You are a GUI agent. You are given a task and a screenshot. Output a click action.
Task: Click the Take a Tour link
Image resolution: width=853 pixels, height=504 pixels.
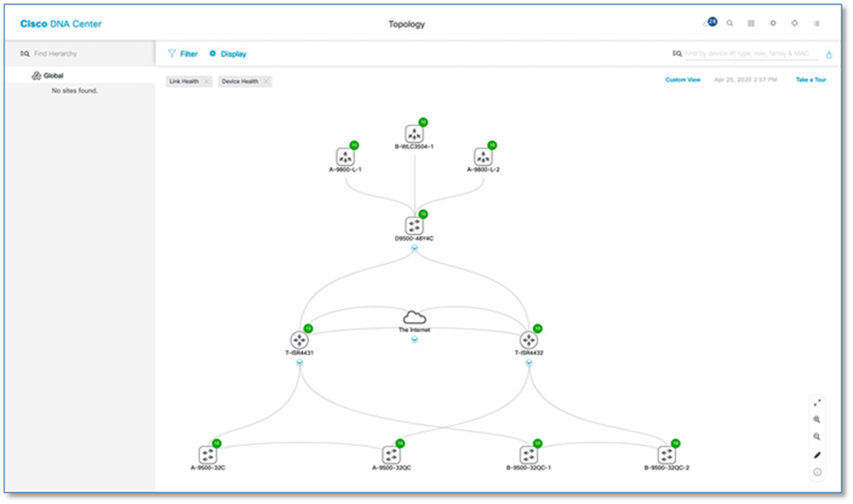(x=811, y=80)
